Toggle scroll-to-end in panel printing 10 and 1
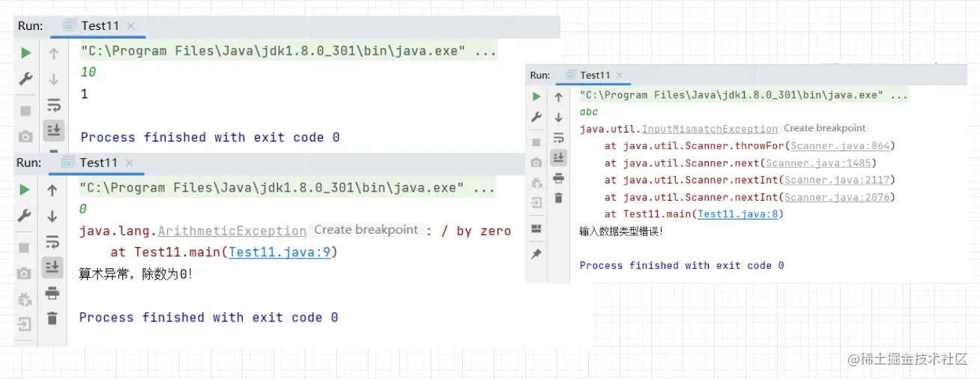This screenshot has height=379, width=980. (53, 130)
